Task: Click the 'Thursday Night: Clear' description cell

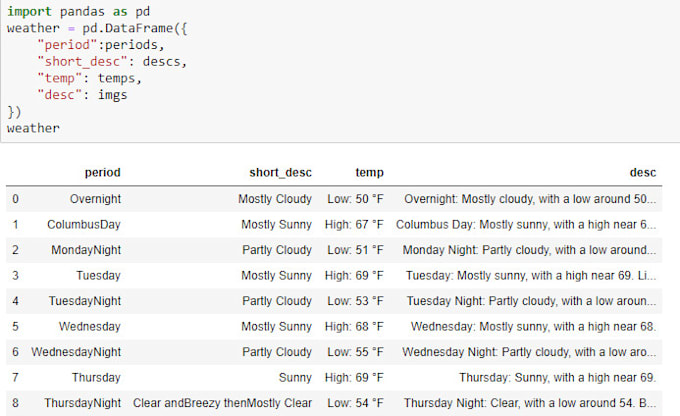Action: [530, 403]
